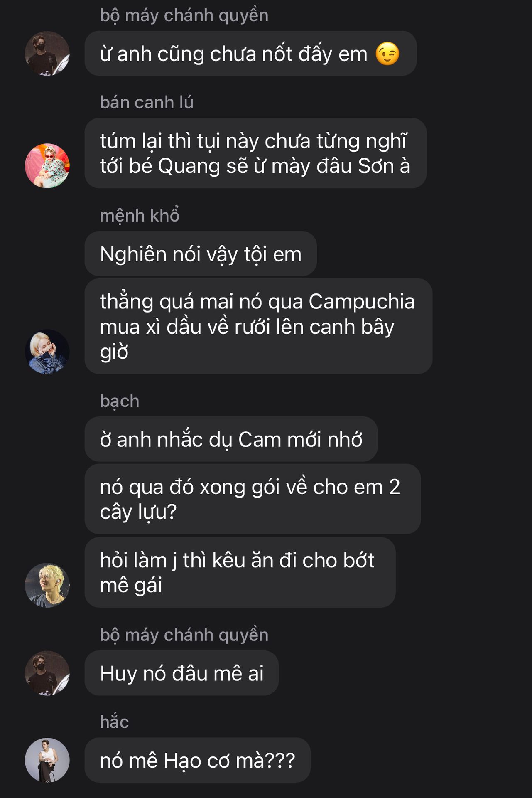This screenshot has width=532, height=798.
Task: Select message Nghiên nói vậy tội em
Action: [201, 254]
